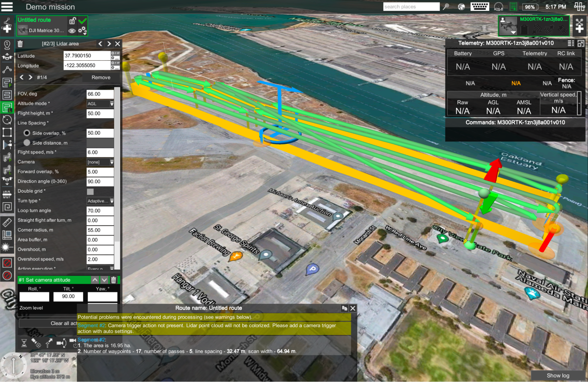The width and height of the screenshot is (588, 382).
Task: Select the Lidar area tool
Action: click(7, 108)
